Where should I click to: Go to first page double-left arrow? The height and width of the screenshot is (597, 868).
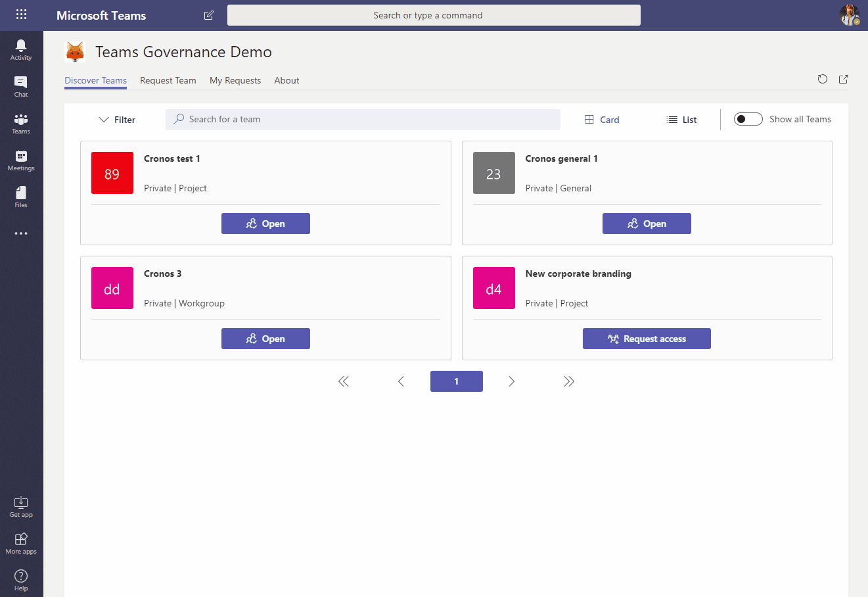click(344, 381)
